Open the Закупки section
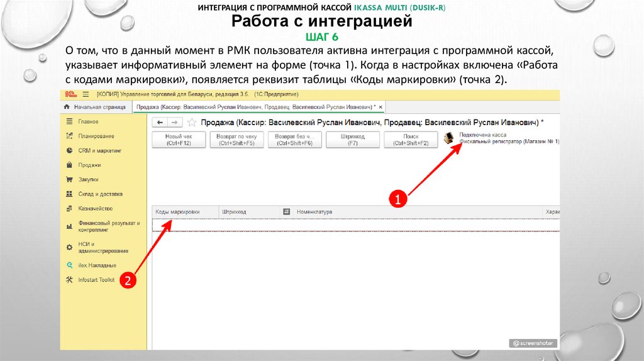The width and height of the screenshot is (644, 361). click(88, 179)
